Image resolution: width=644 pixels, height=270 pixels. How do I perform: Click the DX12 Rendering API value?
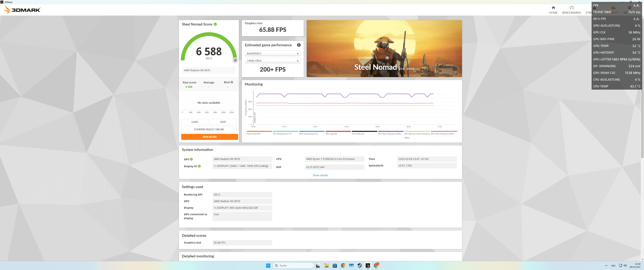click(x=242, y=195)
